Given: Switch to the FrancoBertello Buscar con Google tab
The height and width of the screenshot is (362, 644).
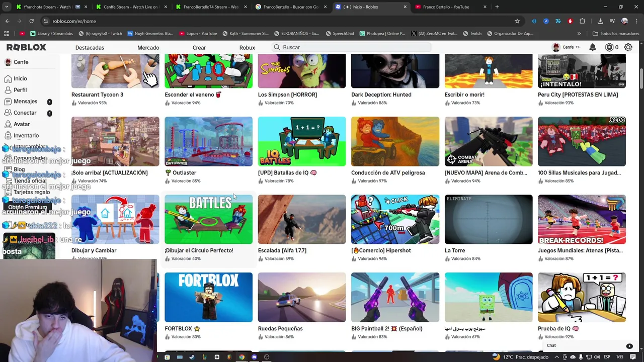Looking at the screenshot, I should coord(291,7).
